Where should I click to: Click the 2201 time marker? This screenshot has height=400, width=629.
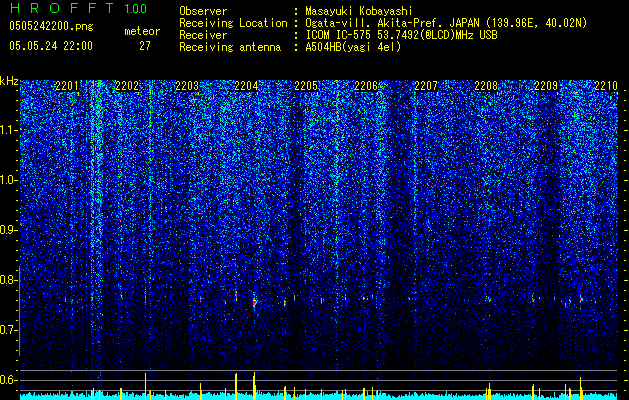coord(67,85)
